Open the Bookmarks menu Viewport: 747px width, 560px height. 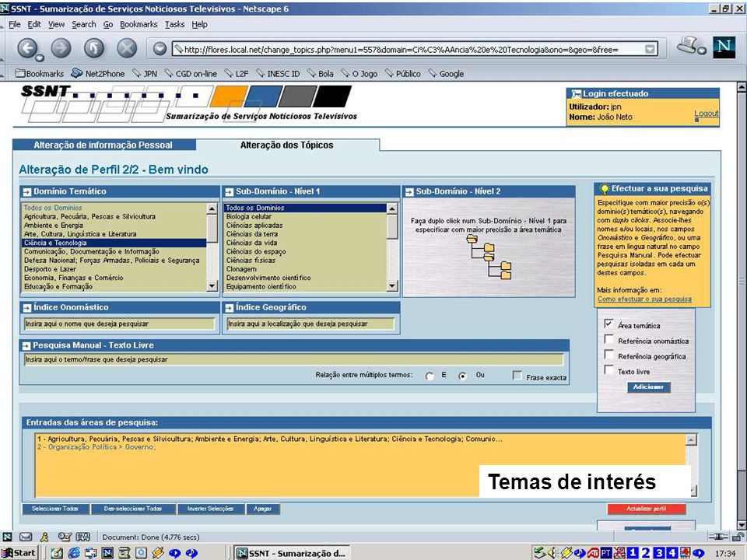click(139, 24)
